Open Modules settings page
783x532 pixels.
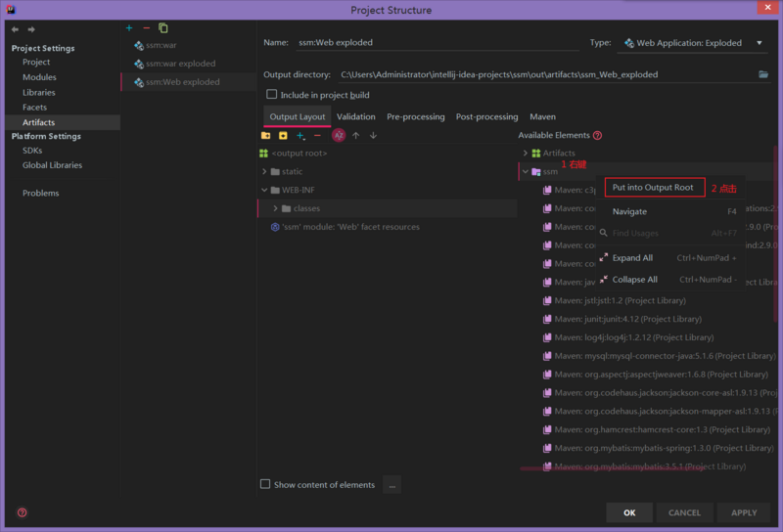point(39,77)
